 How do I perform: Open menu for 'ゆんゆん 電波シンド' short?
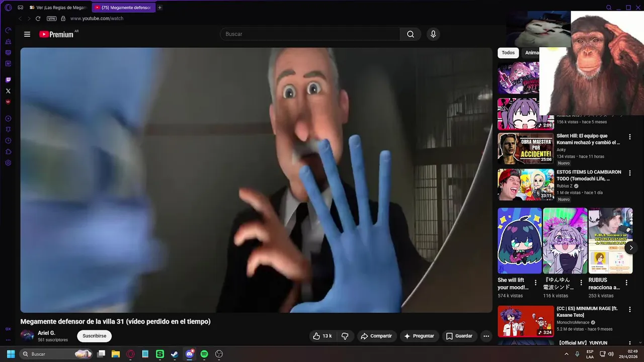tap(581, 283)
